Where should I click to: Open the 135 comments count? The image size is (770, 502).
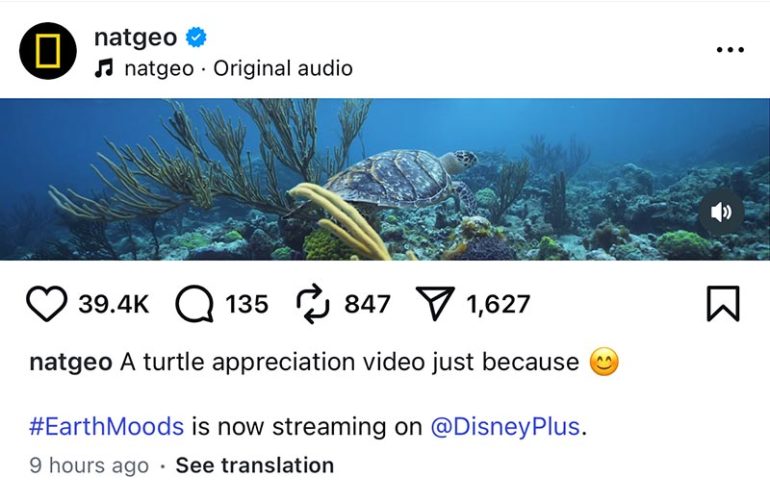[x=247, y=304]
